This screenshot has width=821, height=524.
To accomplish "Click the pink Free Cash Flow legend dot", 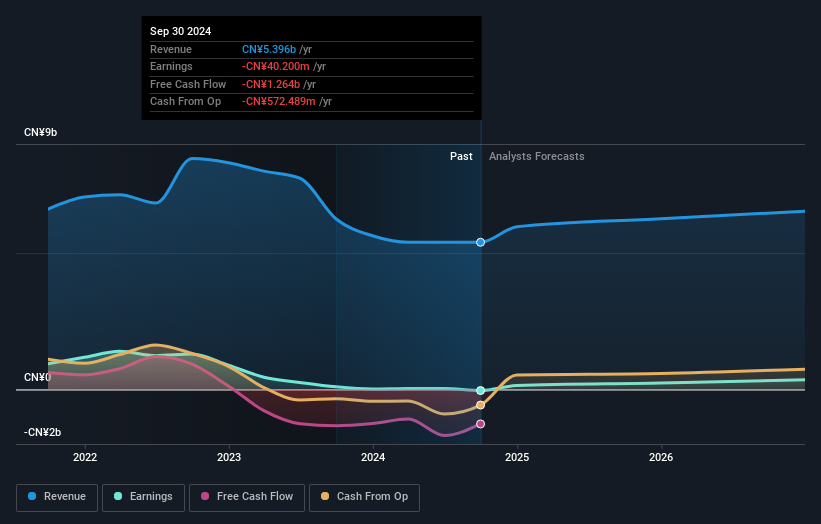I will 205,496.
